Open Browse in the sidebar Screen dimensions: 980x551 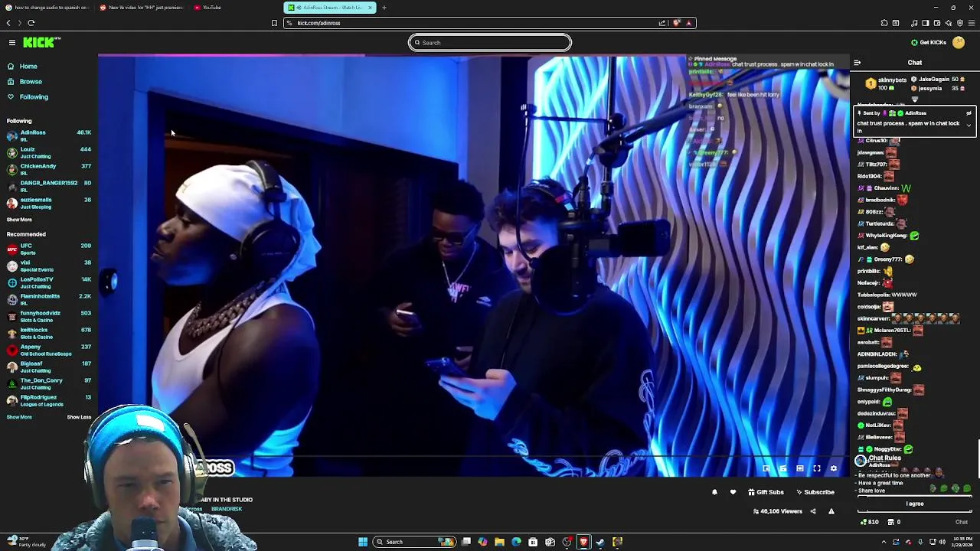(x=31, y=82)
